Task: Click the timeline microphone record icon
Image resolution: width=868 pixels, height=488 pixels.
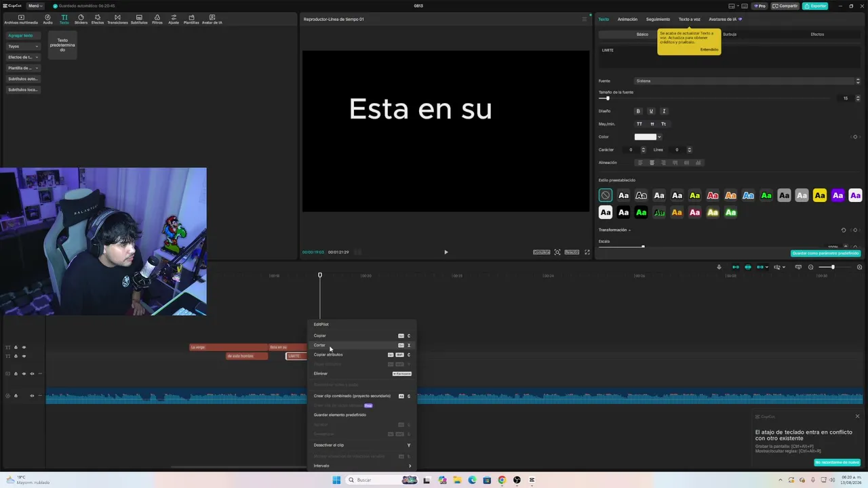Action: coord(719,267)
